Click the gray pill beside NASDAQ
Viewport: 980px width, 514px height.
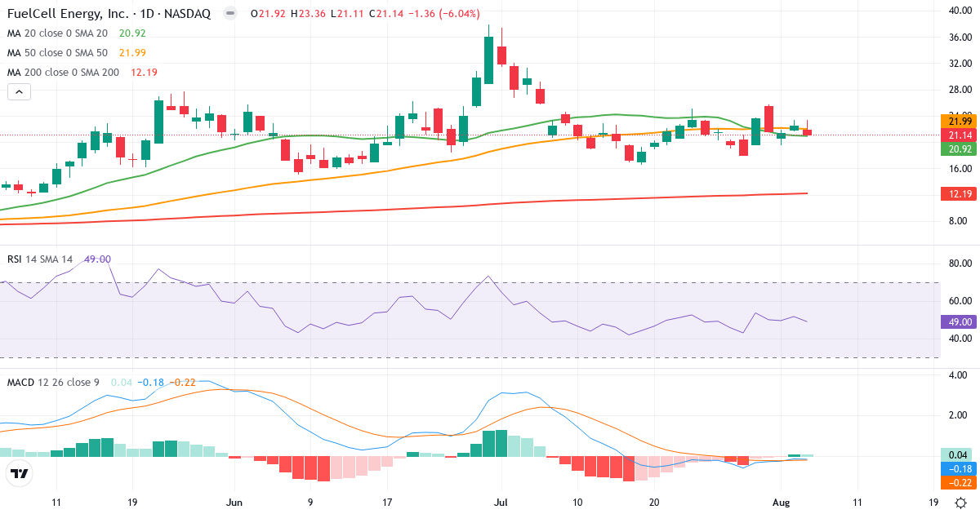[230, 14]
